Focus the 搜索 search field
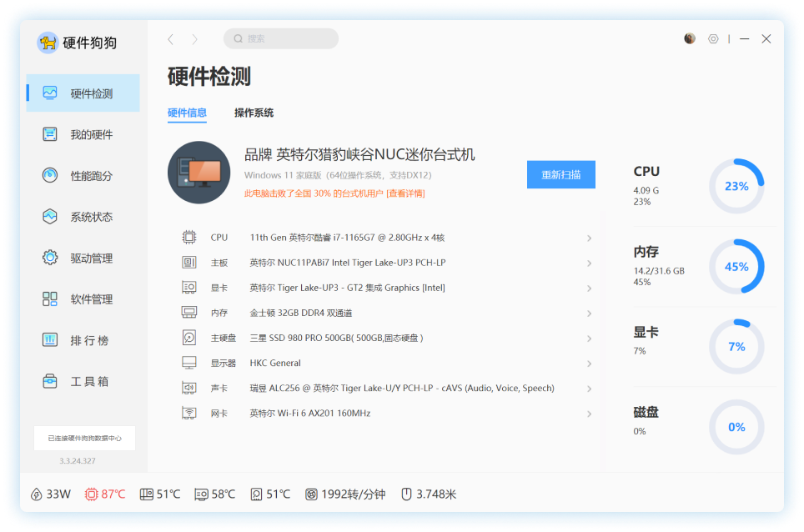 pyautogui.click(x=281, y=38)
